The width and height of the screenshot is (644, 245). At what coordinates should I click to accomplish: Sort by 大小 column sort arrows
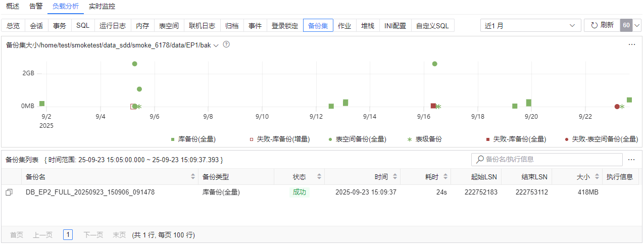(597, 177)
